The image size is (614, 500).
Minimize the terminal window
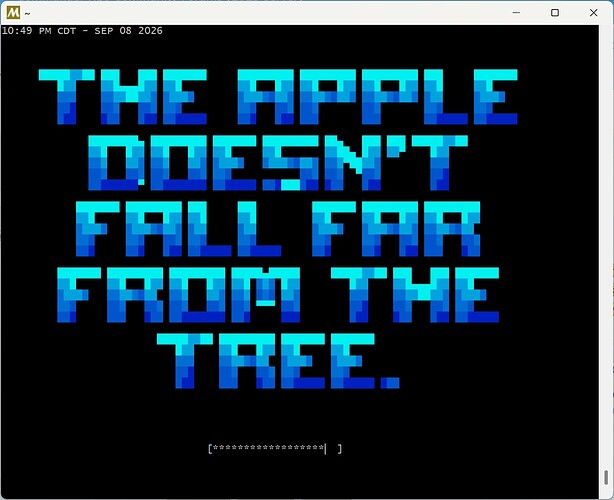pos(516,13)
